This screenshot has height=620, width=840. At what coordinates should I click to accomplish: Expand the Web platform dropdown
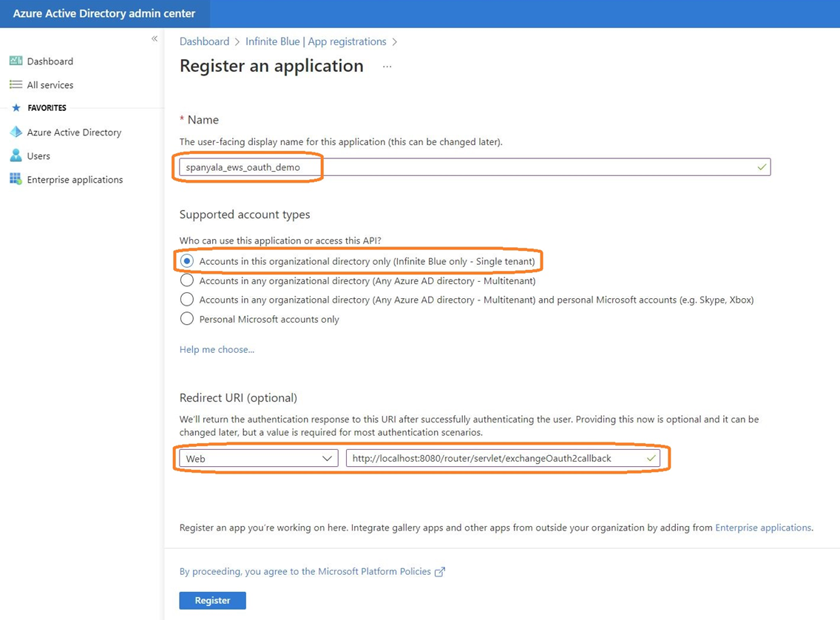coord(259,458)
